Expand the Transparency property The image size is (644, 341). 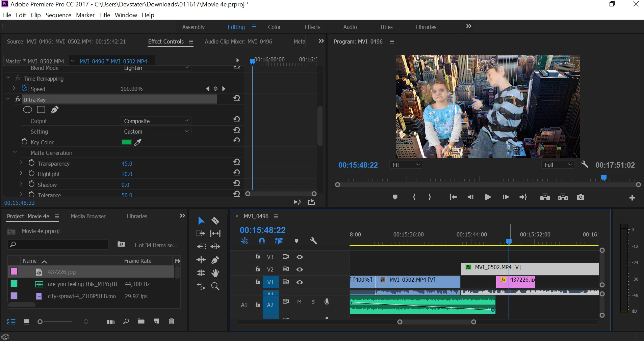(21, 163)
